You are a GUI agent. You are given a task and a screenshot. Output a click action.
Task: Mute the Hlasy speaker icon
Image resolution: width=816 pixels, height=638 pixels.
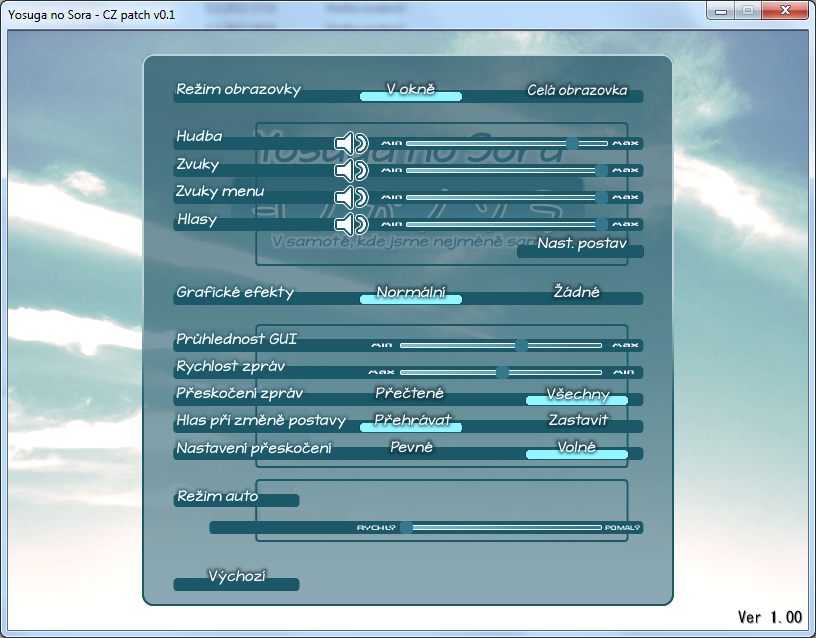(351, 224)
